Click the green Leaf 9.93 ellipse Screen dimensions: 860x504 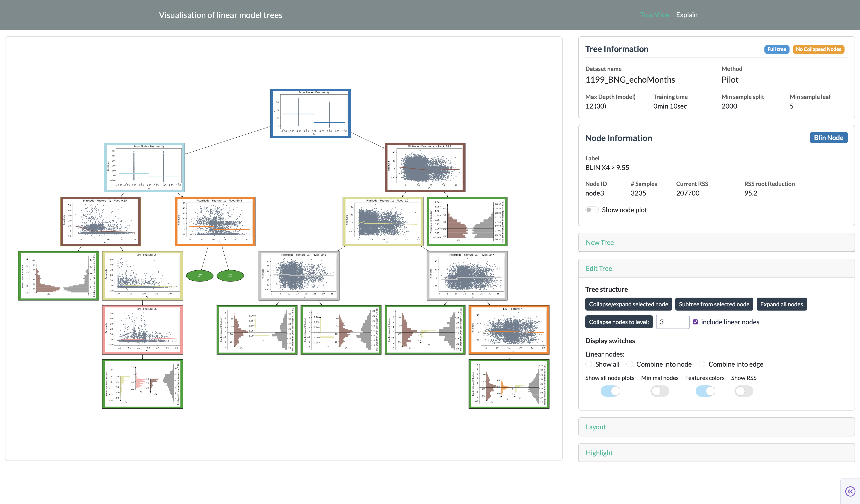tap(230, 276)
